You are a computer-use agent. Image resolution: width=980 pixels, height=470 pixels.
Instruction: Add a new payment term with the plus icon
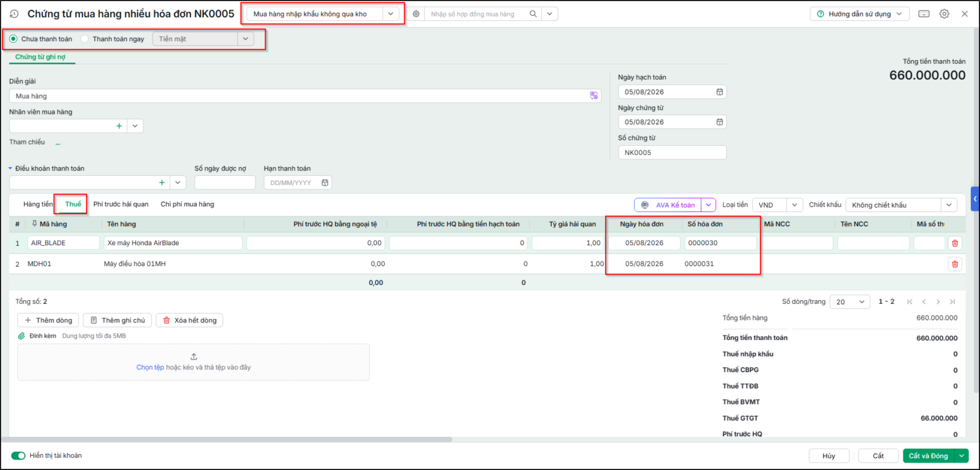tap(162, 183)
